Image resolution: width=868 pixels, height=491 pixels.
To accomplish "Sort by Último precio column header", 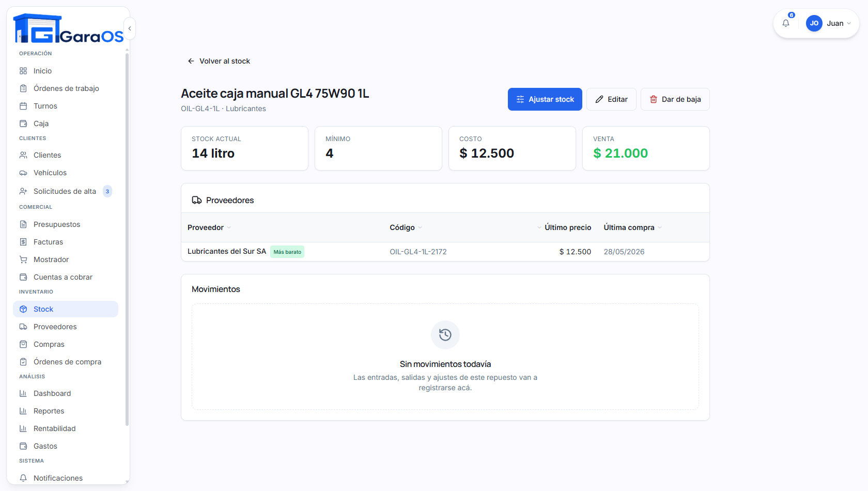I will [x=564, y=227].
